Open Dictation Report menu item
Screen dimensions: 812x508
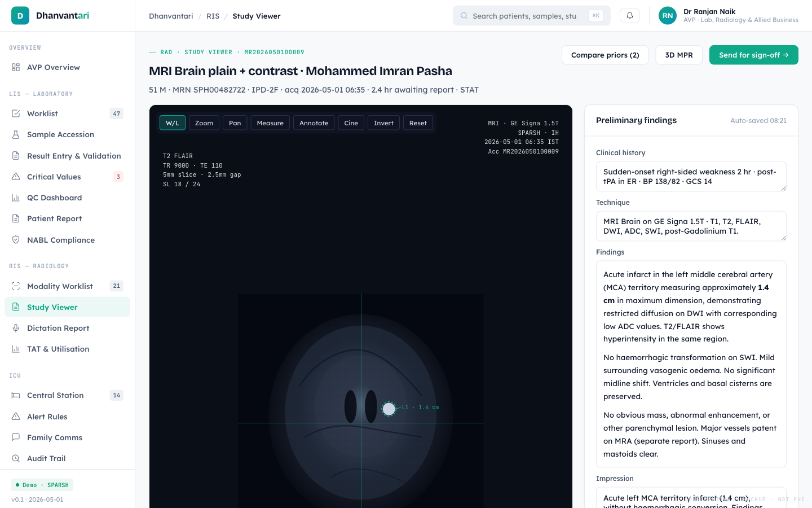click(x=67, y=328)
